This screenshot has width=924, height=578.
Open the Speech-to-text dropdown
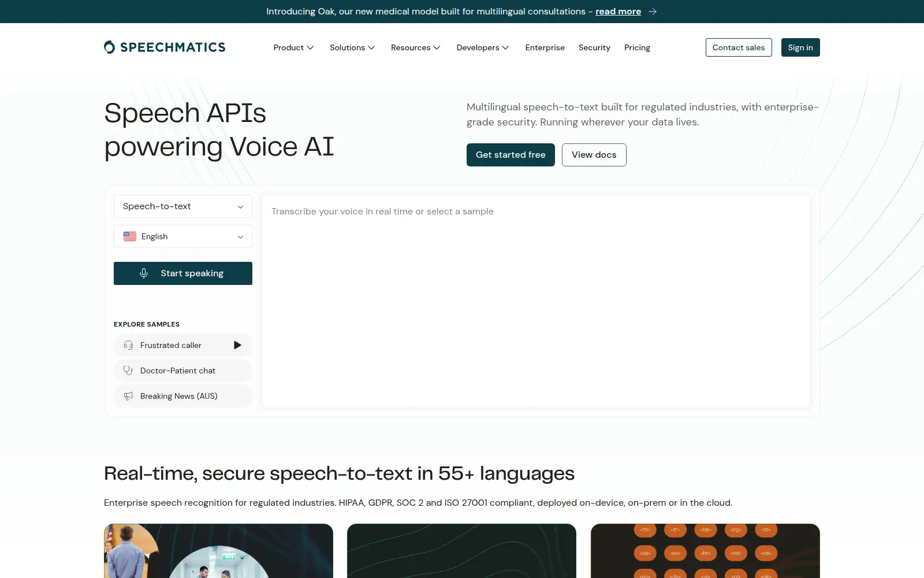(x=183, y=206)
